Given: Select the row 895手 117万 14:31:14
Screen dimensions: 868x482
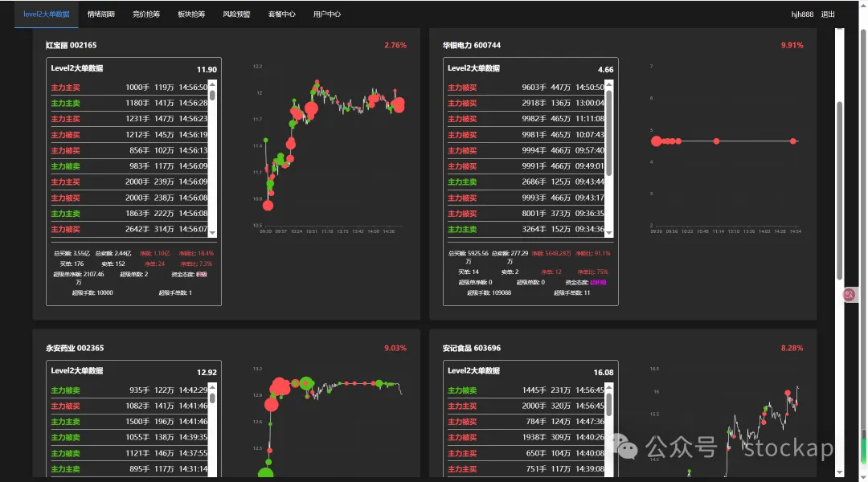Looking at the screenshot, I should 129,469.
